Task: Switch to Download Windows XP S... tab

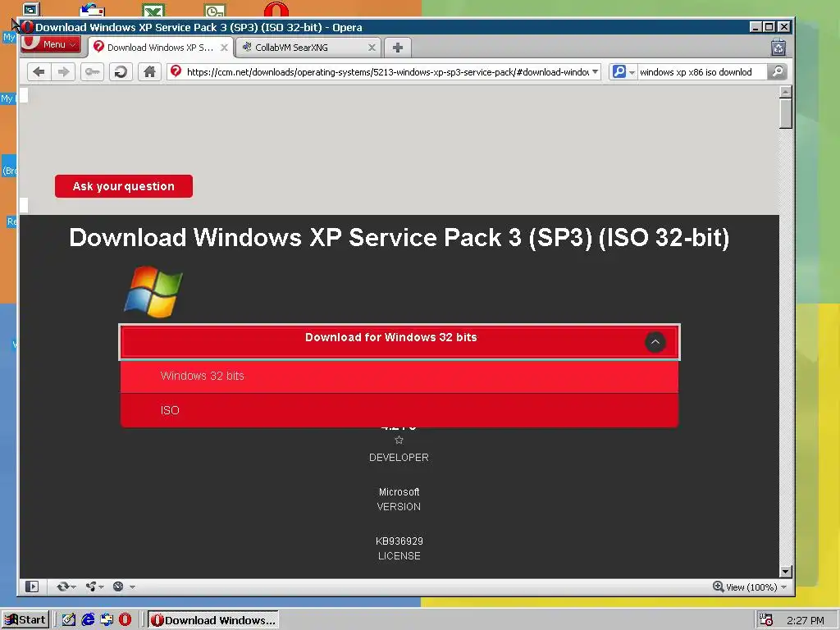Action: click(160, 48)
